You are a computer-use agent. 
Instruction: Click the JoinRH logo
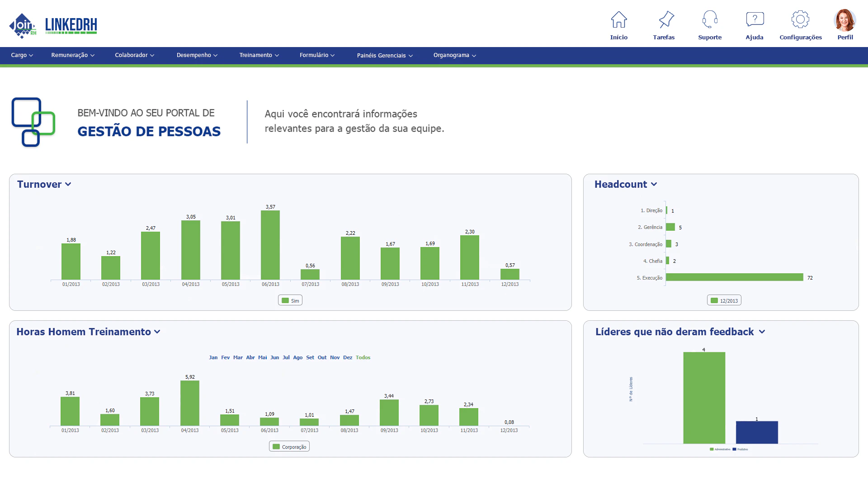(x=23, y=26)
